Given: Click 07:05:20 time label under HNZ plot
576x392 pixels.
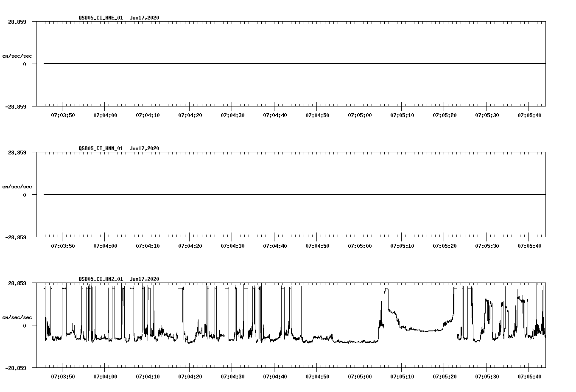Looking at the screenshot, I should pyautogui.click(x=445, y=377).
